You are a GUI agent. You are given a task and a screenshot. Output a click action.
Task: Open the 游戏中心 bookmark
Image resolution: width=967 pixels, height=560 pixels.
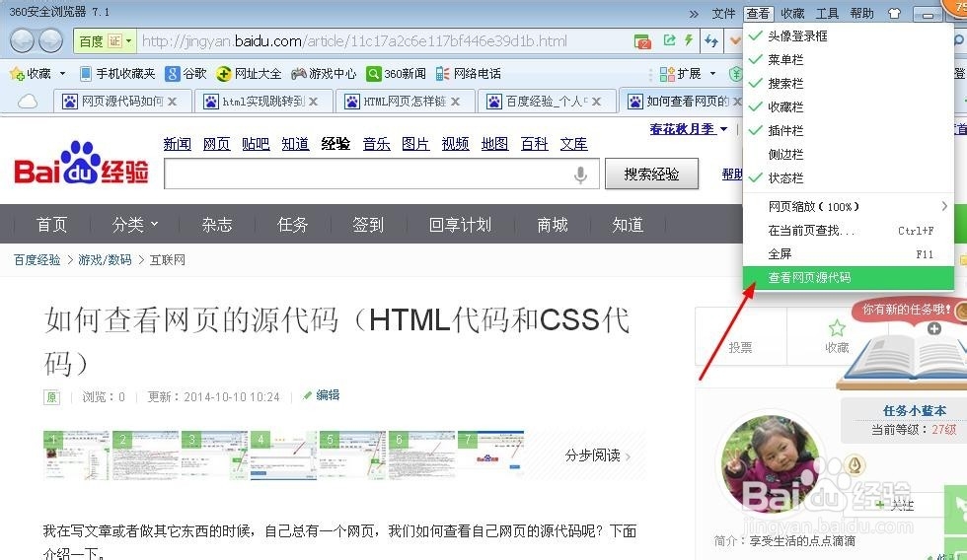(324, 74)
